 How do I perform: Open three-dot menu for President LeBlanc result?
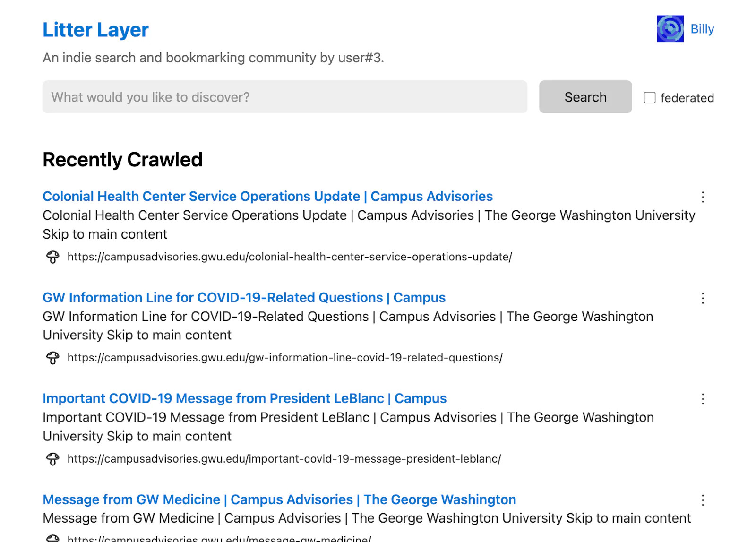click(x=703, y=399)
